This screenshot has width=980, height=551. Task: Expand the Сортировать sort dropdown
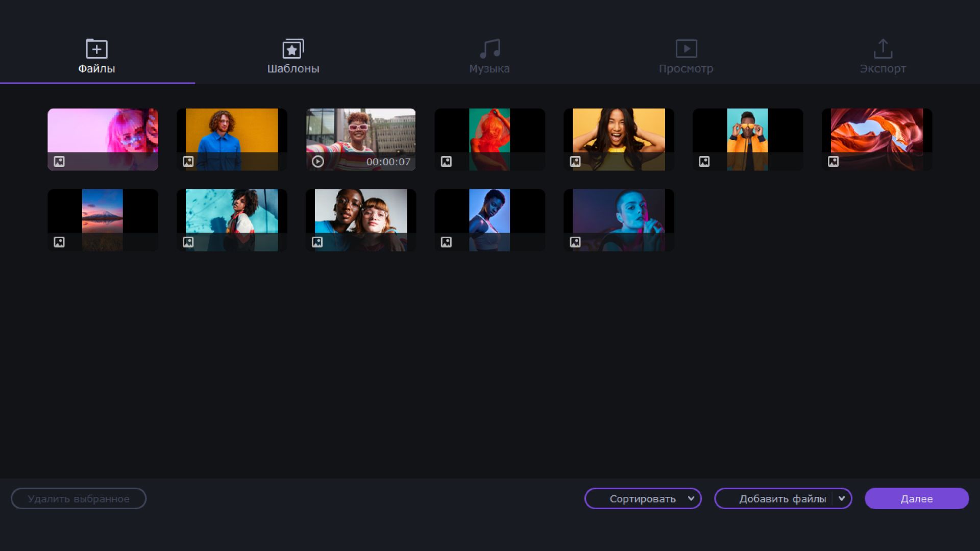(x=691, y=498)
